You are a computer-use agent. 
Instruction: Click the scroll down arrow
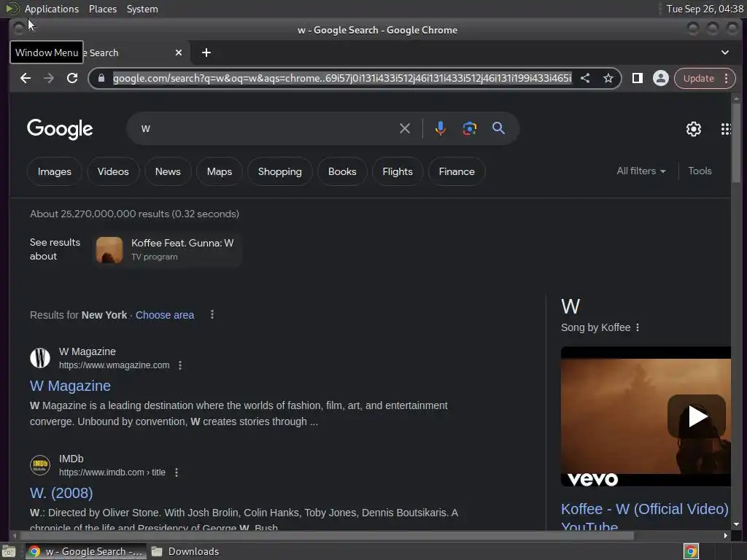(x=737, y=524)
